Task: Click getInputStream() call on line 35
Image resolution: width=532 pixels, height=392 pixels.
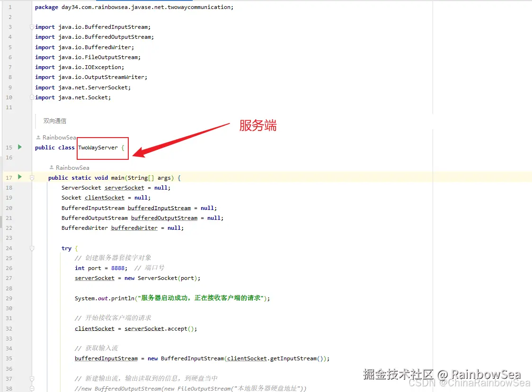Action: 296,358
